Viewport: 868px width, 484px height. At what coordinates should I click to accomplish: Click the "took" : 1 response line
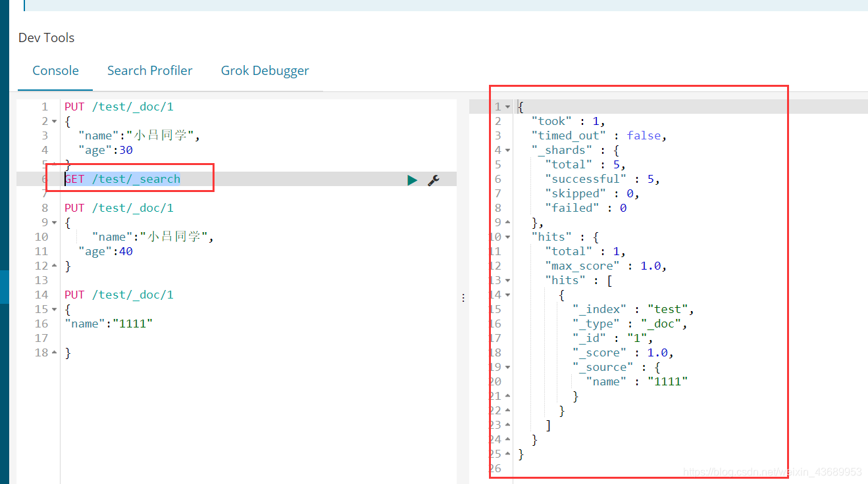pos(569,121)
